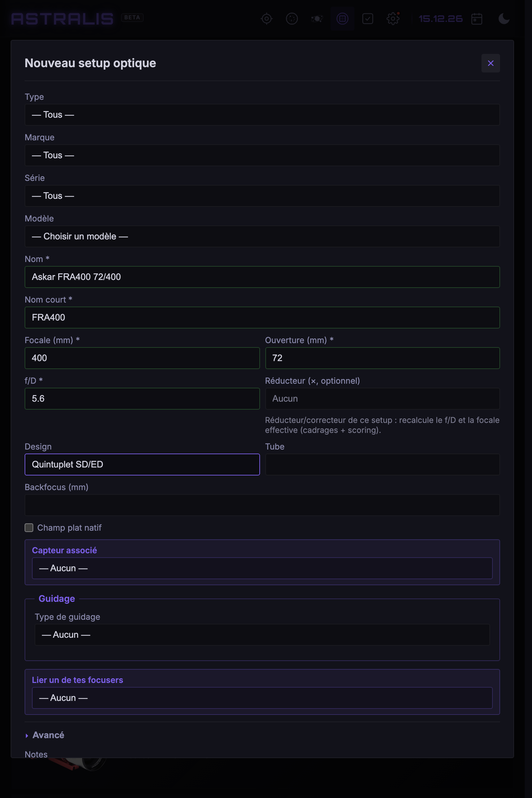Click the highlighted grid circle icon in header

point(342,19)
